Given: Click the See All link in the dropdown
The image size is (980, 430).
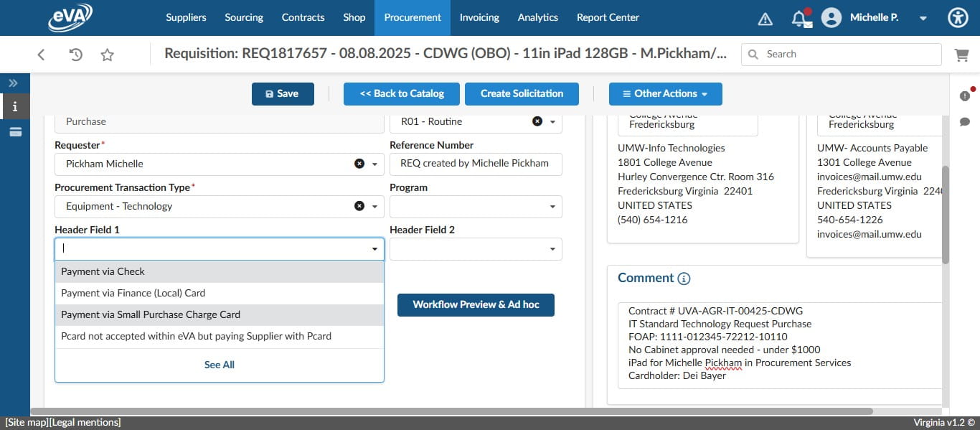Looking at the screenshot, I should tap(219, 364).
